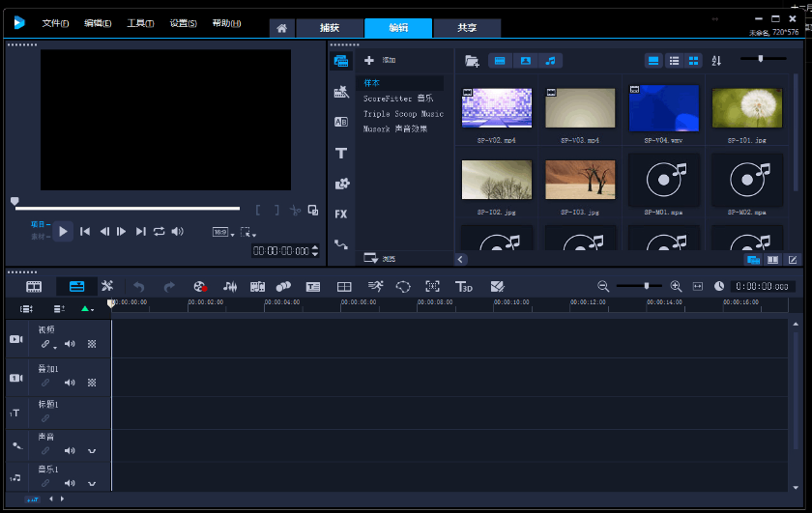Screen dimensions: 812x513
Task: Toggle ripple editing on 视频 track
Action: pyautogui.click(x=46, y=344)
